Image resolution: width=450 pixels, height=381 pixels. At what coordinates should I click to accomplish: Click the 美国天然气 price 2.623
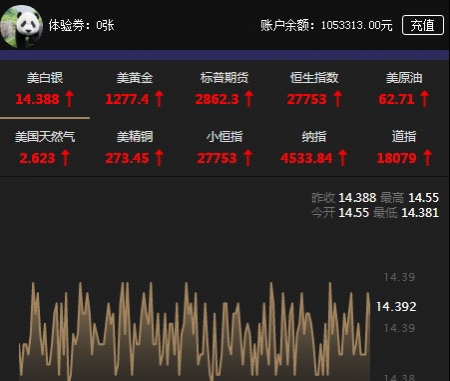pos(37,158)
